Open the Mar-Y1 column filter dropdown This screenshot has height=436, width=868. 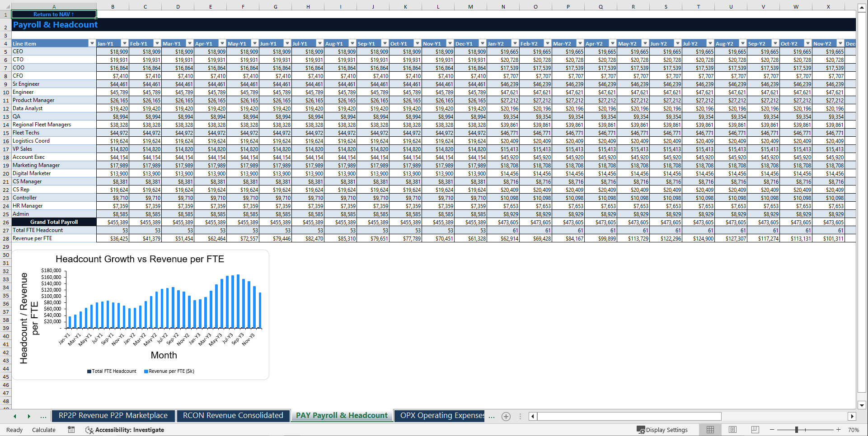(x=190, y=43)
